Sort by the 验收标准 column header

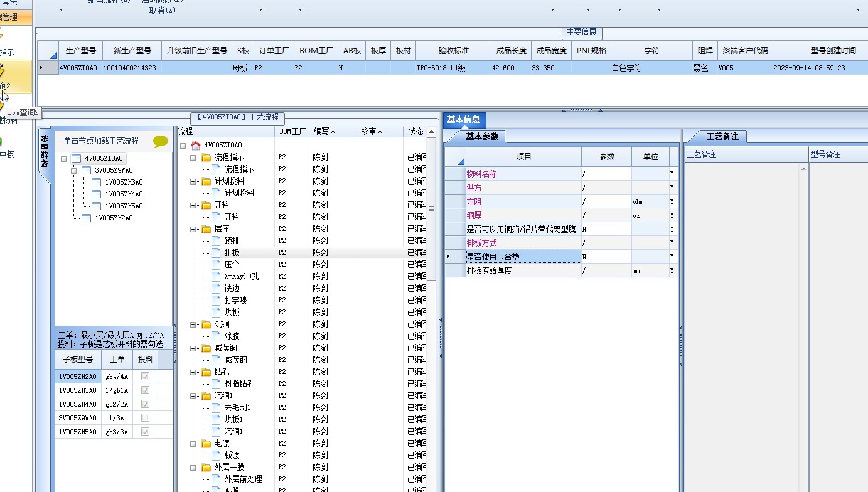tap(453, 51)
